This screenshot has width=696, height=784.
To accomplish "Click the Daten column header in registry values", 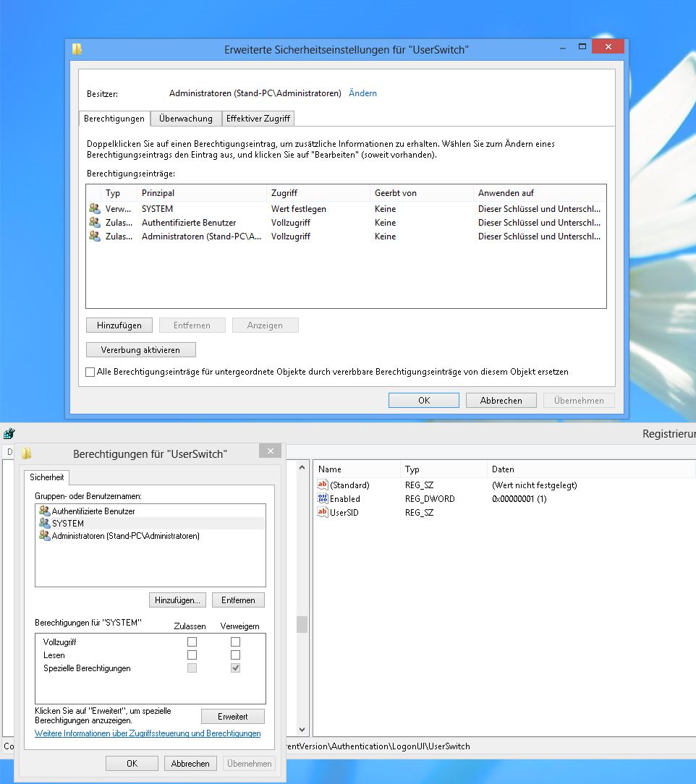I will (x=592, y=469).
